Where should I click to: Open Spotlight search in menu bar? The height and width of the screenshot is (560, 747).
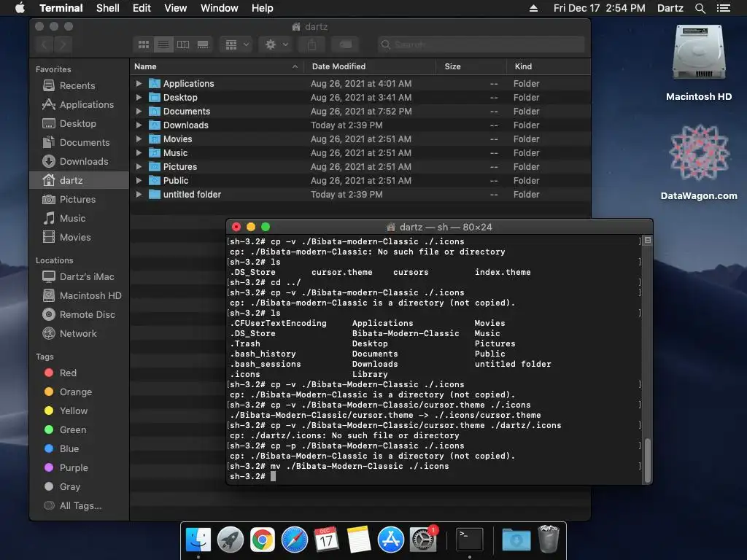[x=700, y=8]
